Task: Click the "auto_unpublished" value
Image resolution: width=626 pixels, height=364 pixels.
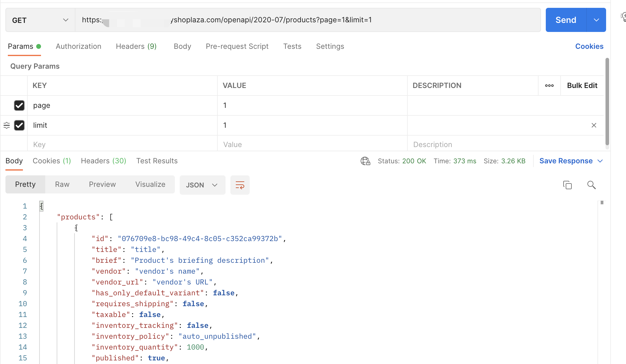Action: point(217,336)
